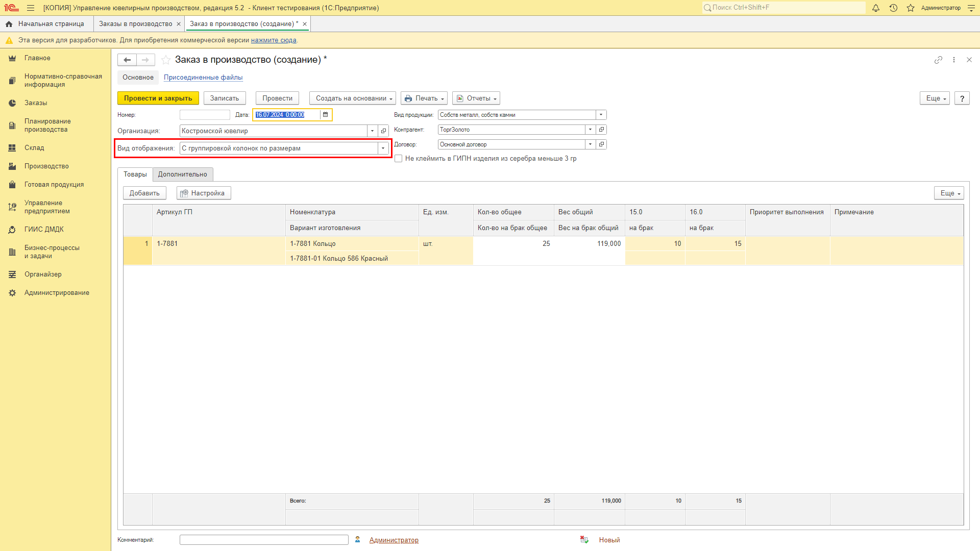
Task: Open Договор record with open-form icon
Action: click(601, 144)
